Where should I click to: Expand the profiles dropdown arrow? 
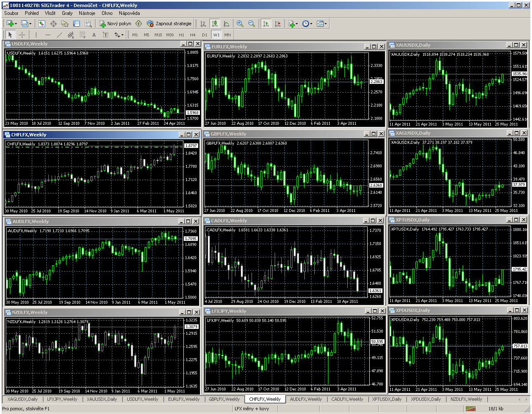(x=30, y=24)
